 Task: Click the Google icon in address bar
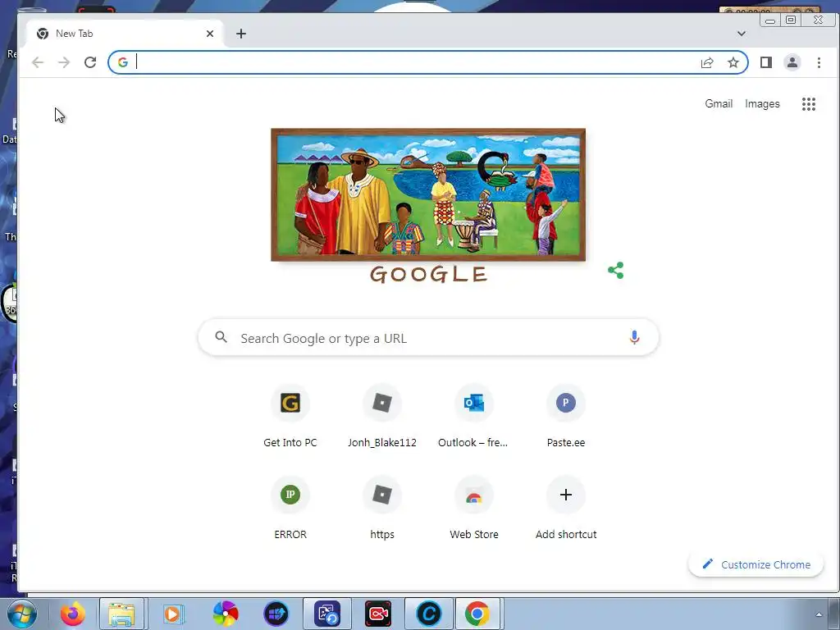click(x=123, y=62)
